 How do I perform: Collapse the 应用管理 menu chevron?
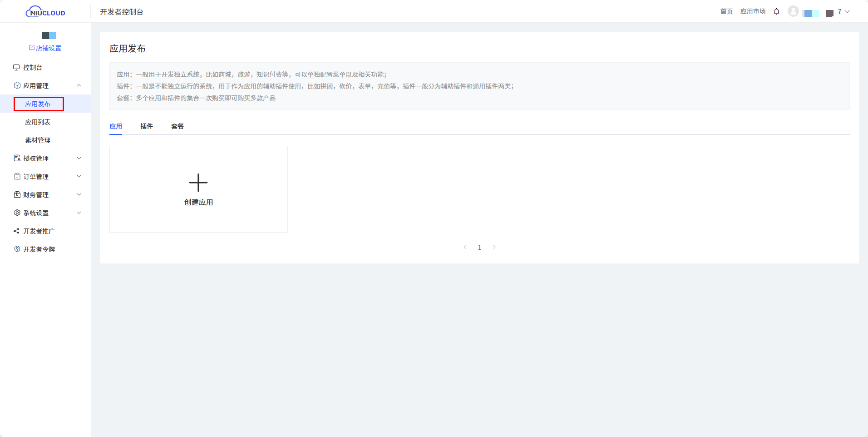tap(79, 85)
